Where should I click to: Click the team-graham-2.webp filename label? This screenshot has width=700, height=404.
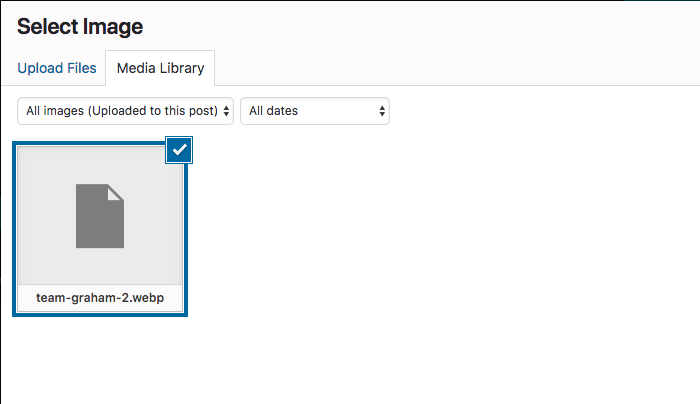(x=100, y=298)
